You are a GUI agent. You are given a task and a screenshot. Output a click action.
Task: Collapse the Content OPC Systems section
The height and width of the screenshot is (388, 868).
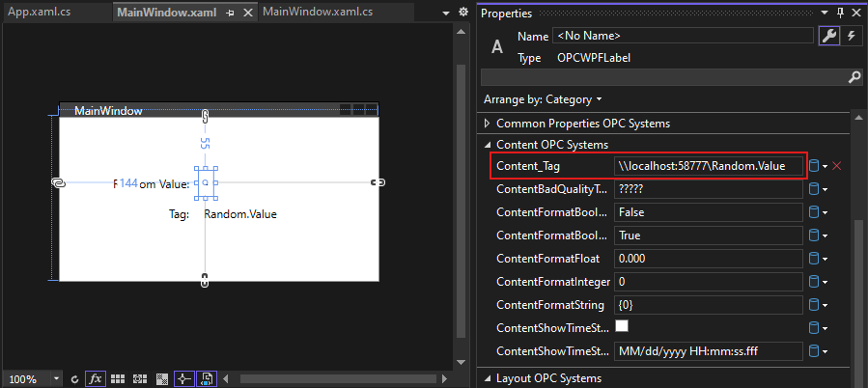(486, 145)
